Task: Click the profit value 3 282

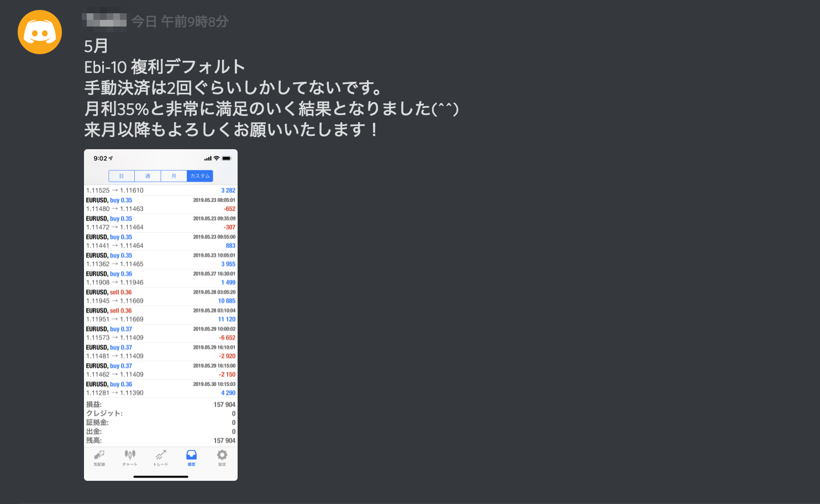Action: coord(228,191)
